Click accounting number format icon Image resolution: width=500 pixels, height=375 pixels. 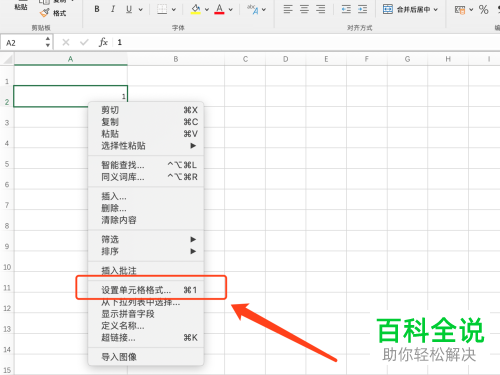tap(460, 10)
